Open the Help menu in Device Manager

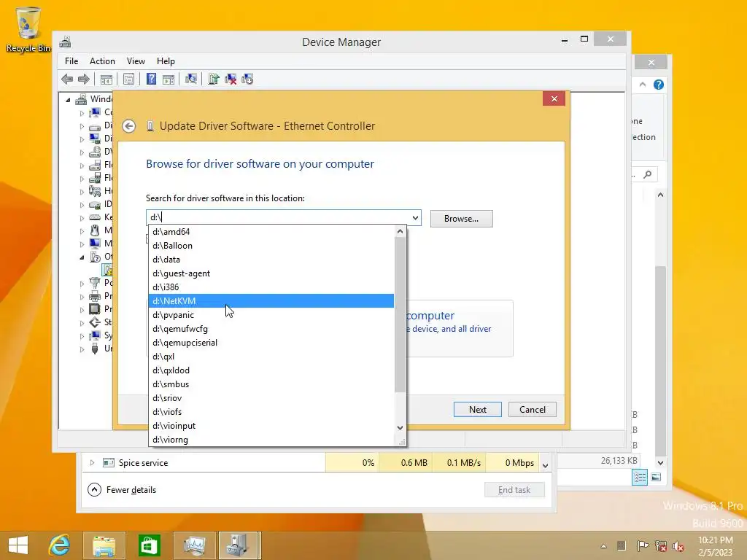click(166, 61)
